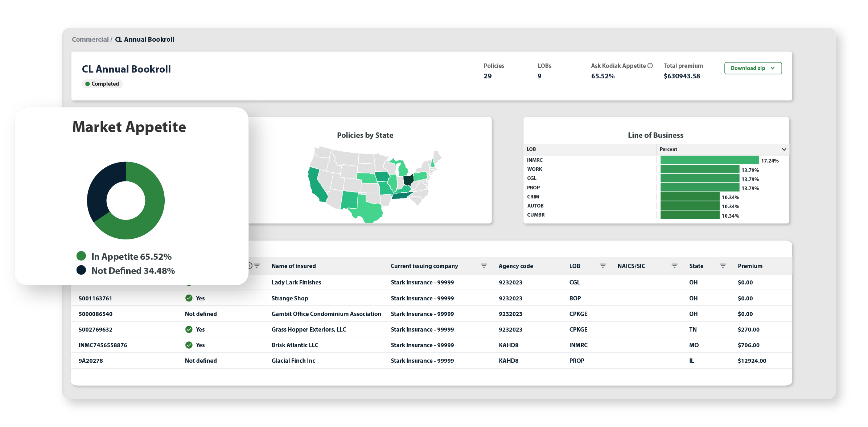Click green check for Strange Shop row

pos(189,298)
